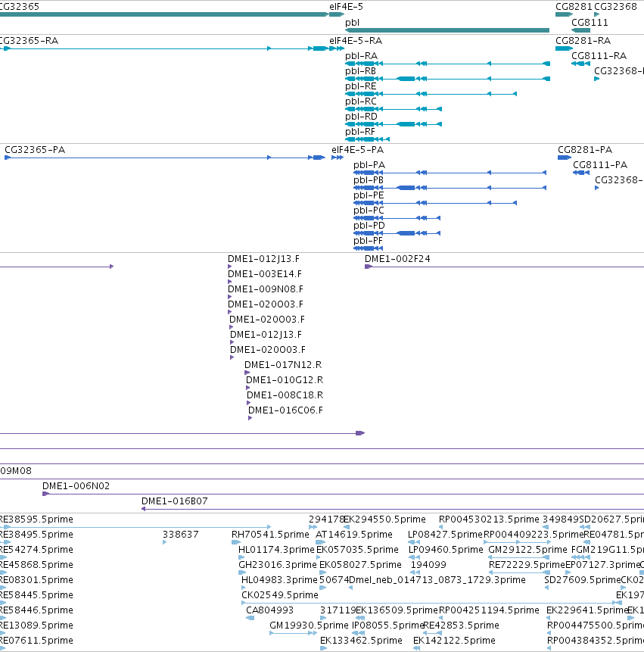
Task: Click the GH23016.3prime EST label
Action: 278,565
